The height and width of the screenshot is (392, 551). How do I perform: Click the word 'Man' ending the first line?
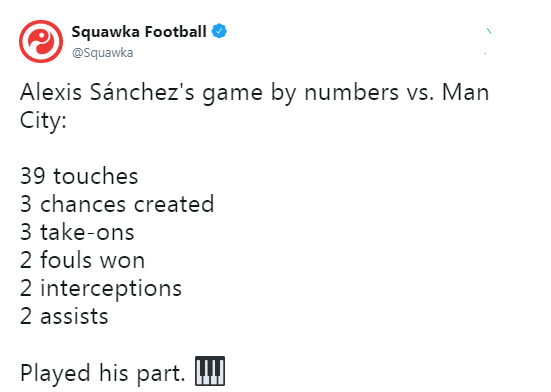(466, 92)
